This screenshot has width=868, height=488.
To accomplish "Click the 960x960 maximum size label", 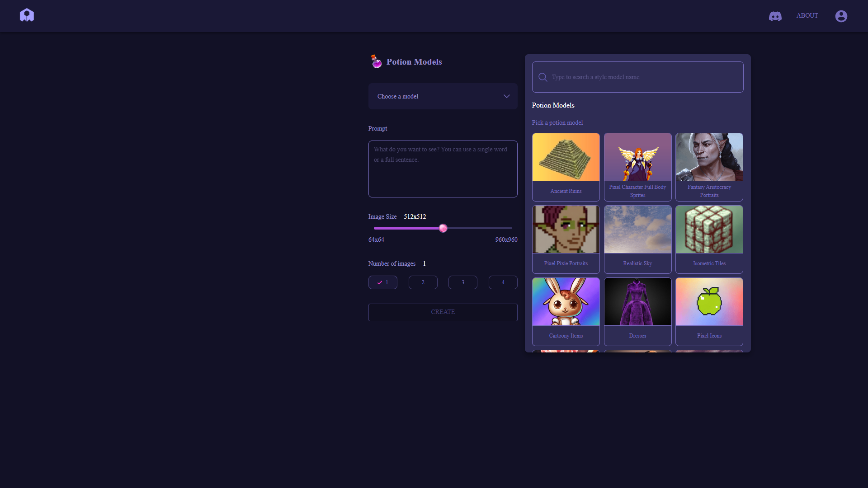I will click(506, 240).
